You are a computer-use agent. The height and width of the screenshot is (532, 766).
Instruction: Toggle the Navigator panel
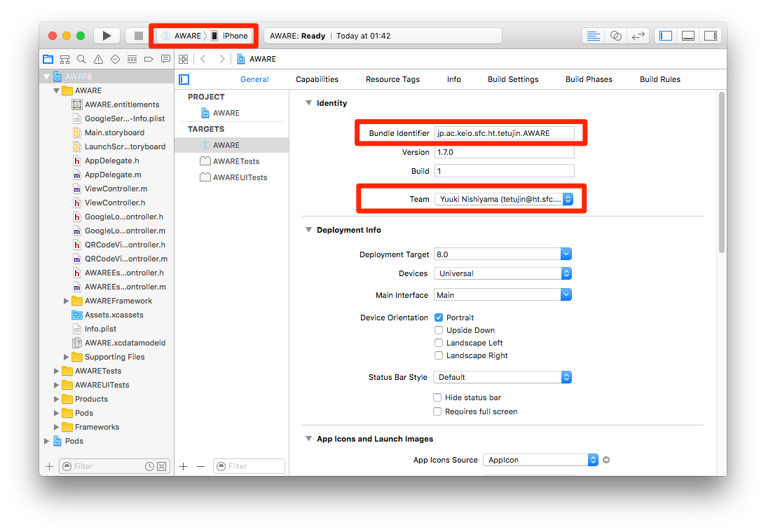click(666, 36)
